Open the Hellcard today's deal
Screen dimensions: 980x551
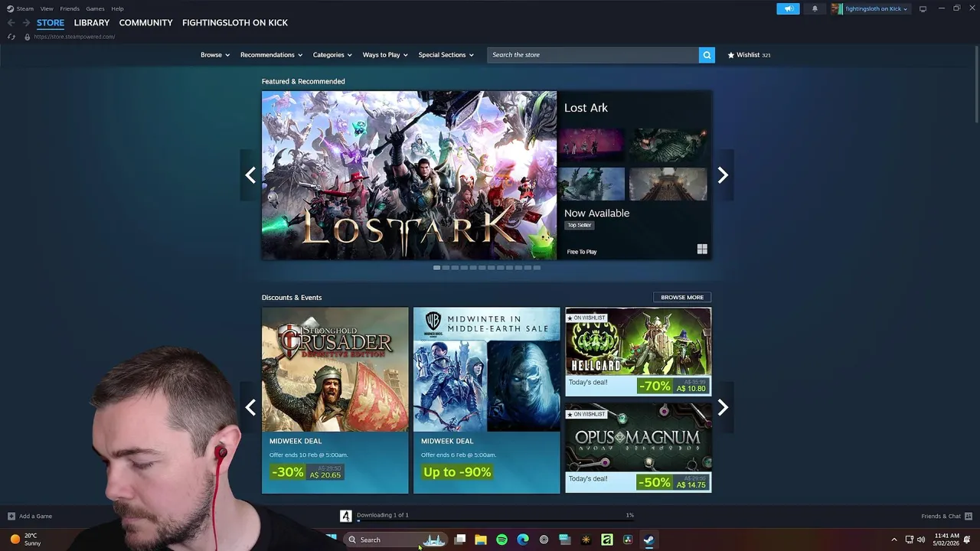coord(638,352)
